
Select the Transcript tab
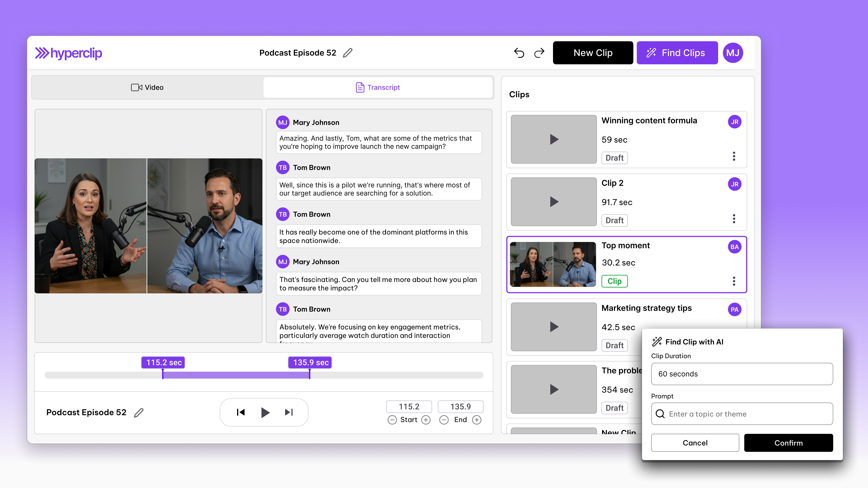[x=378, y=88]
